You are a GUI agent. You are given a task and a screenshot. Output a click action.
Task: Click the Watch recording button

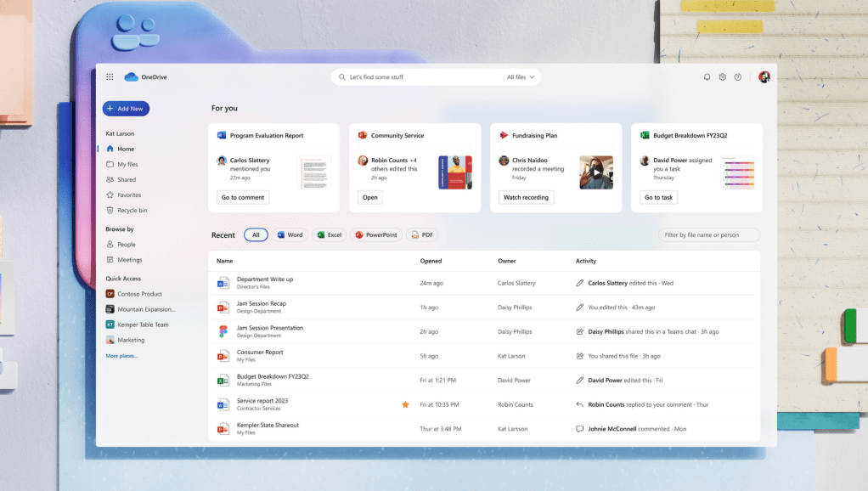[526, 197]
